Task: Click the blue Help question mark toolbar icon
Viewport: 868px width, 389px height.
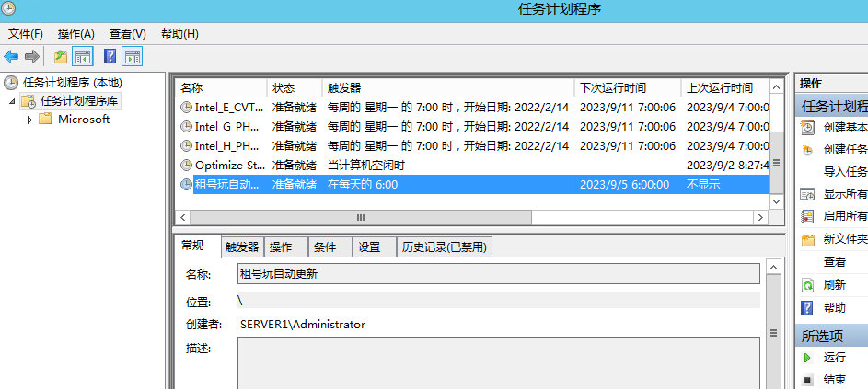Action: [110, 56]
